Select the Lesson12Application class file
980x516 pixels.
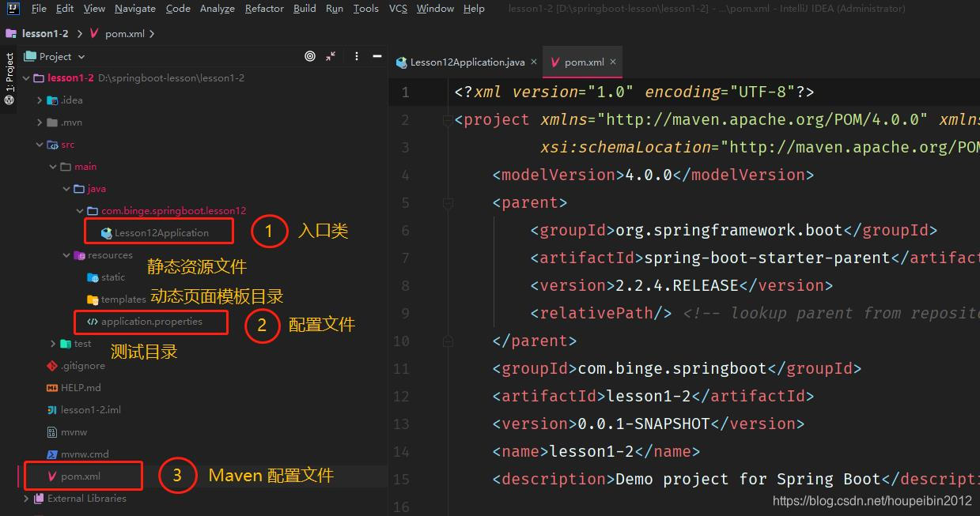click(x=161, y=233)
